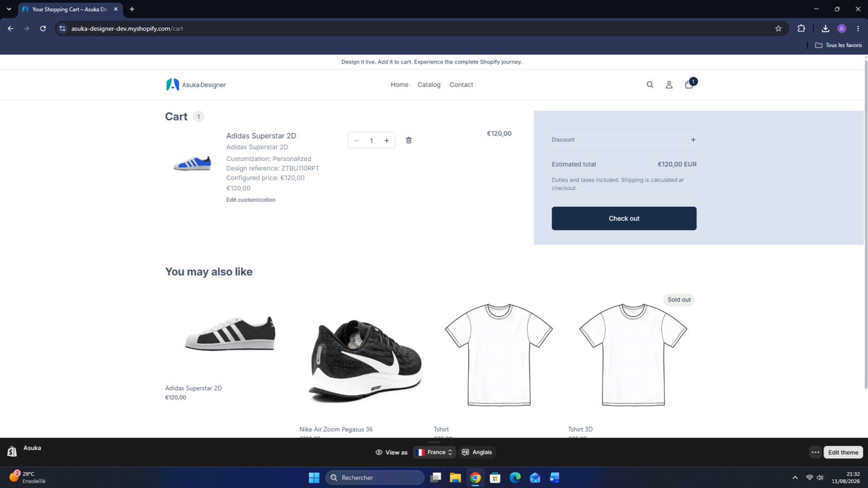Show hidden system tray icons
This screenshot has height=488, width=868.
(795, 478)
